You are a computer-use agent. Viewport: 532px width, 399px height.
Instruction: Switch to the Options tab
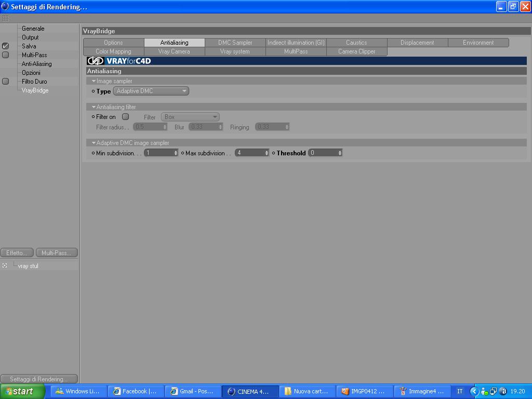(x=113, y=43)
